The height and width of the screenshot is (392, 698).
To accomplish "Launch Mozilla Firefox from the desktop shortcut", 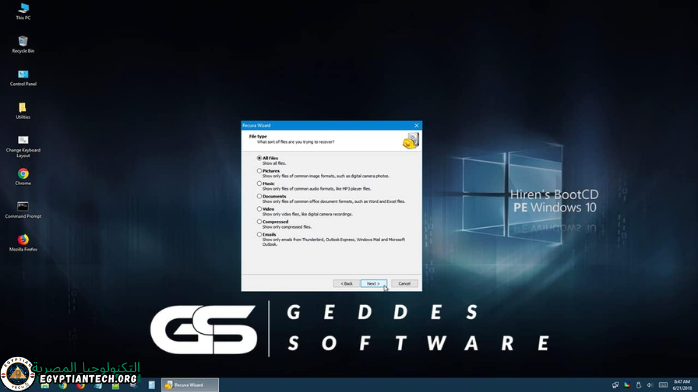I will click(x=23, y=243).
